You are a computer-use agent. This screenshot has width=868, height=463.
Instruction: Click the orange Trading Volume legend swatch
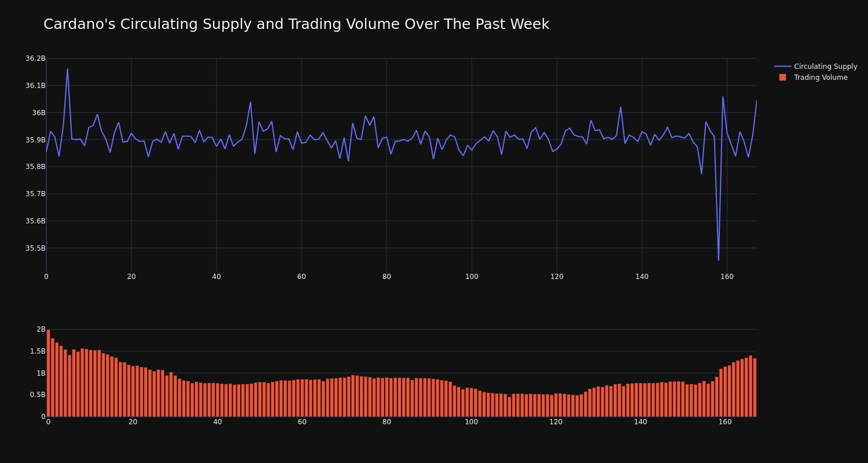[x=782, y=78]
